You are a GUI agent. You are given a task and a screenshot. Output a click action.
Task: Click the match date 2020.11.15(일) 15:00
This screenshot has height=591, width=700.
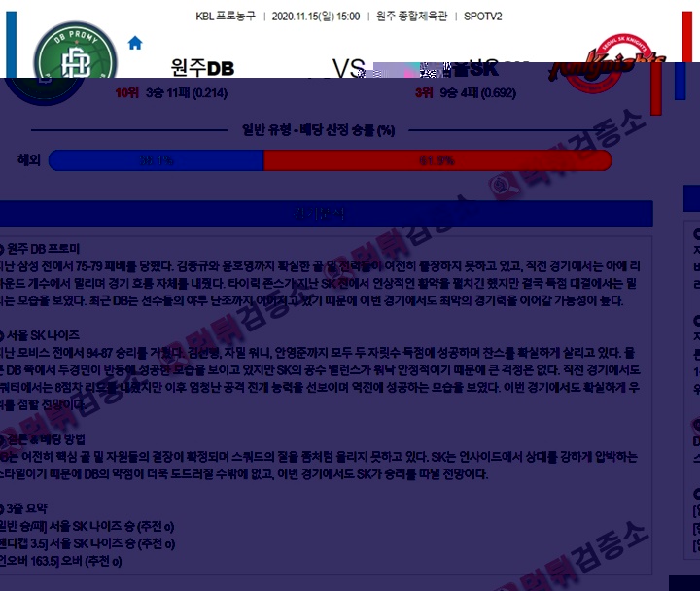pos(316,17)
